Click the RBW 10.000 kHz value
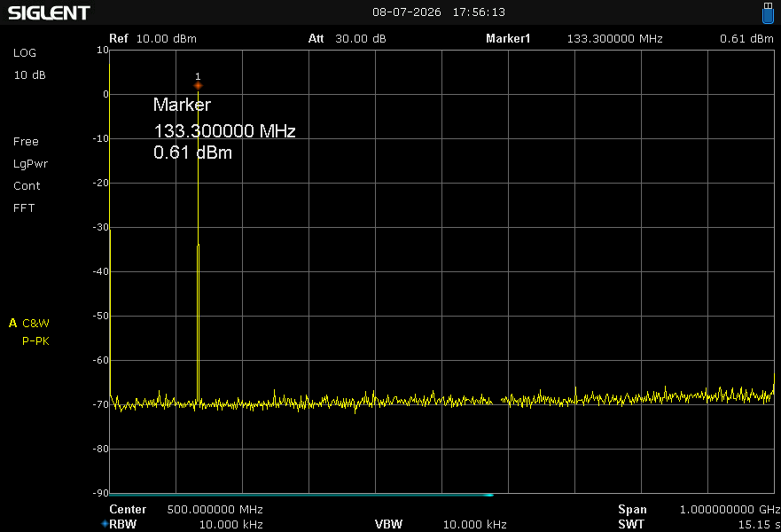 pos(231,525)
